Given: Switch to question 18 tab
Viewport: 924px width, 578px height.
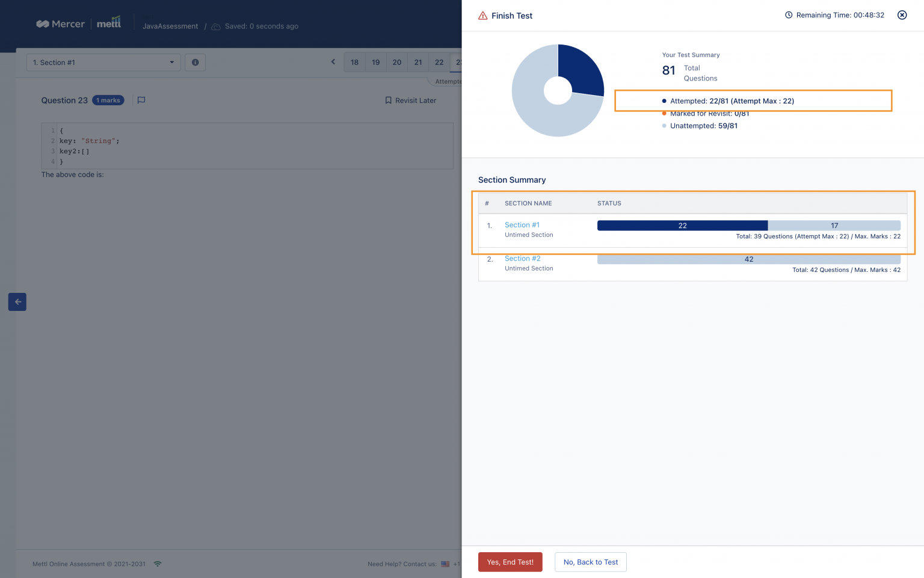Looking at the screenshot, I should [354, 62].
